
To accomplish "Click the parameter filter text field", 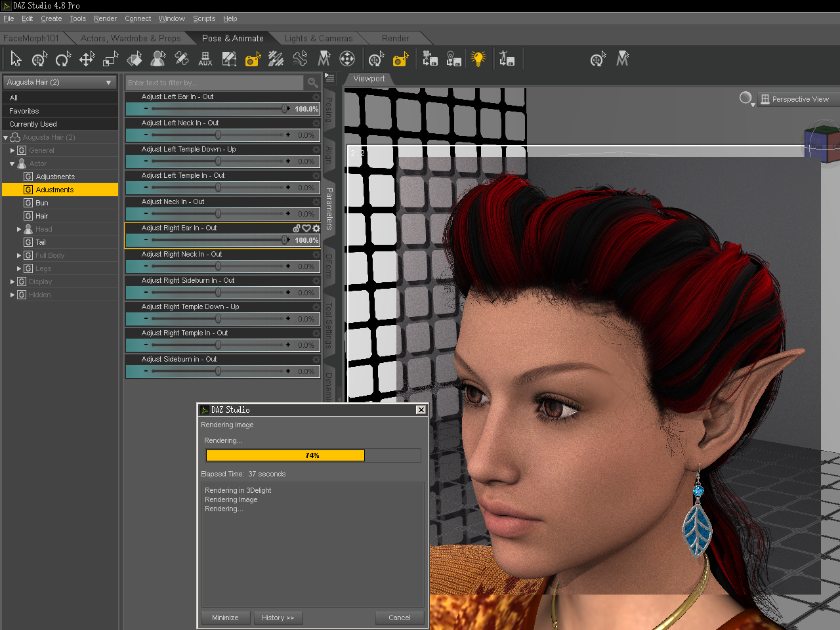I will click(x=215, y=83).
